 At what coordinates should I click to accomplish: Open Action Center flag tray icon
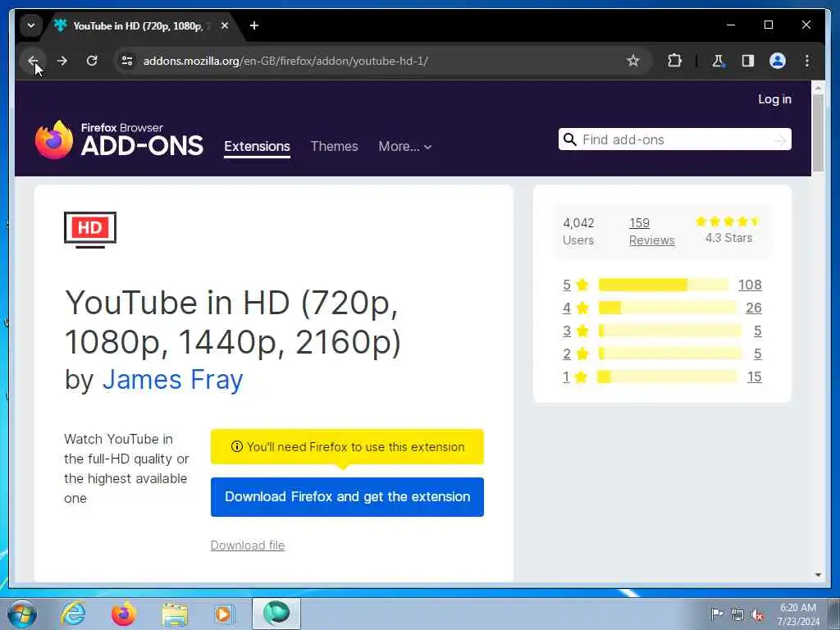[x=717, y=614]
